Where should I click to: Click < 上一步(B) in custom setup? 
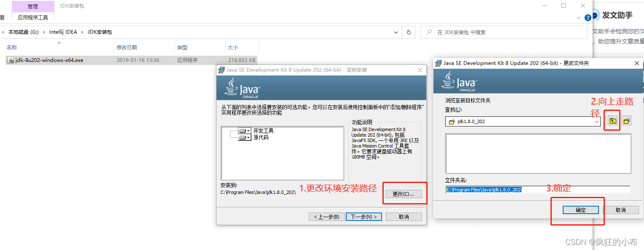tap(326, 217)
